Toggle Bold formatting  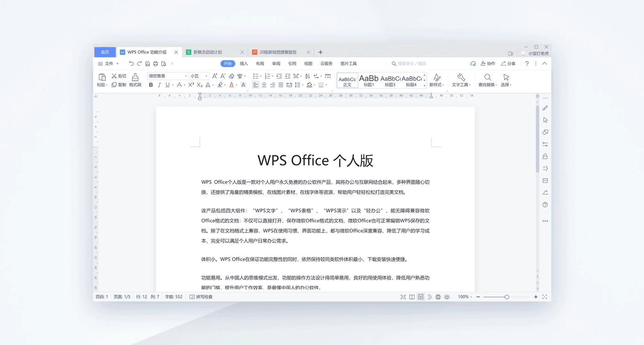coord(151,85)
